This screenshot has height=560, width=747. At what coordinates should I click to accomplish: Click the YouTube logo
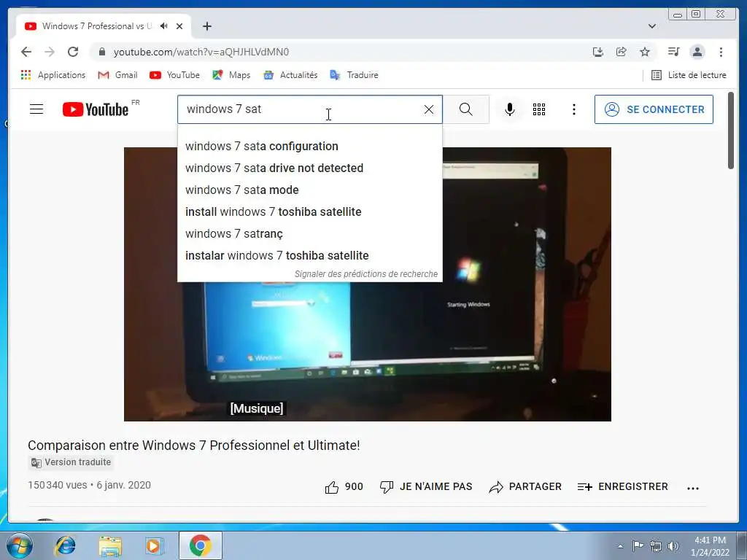pyautogui.click(x=96, y=109)
